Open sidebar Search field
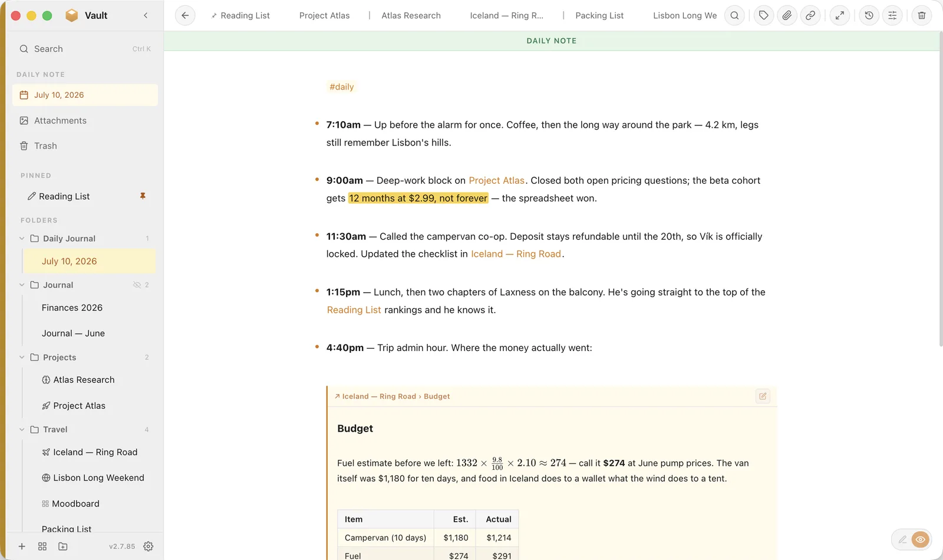This screenshot has height=560, width=943. [x=85, y=49]
